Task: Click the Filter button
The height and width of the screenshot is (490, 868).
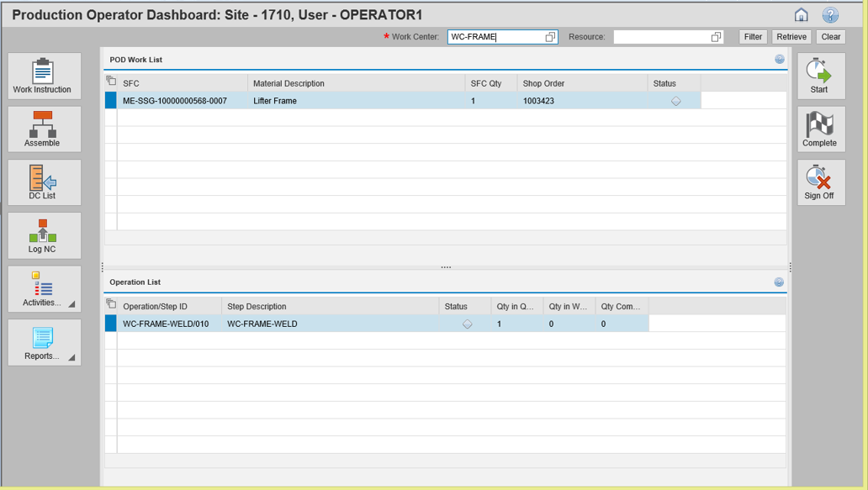Action: [753, 36]
